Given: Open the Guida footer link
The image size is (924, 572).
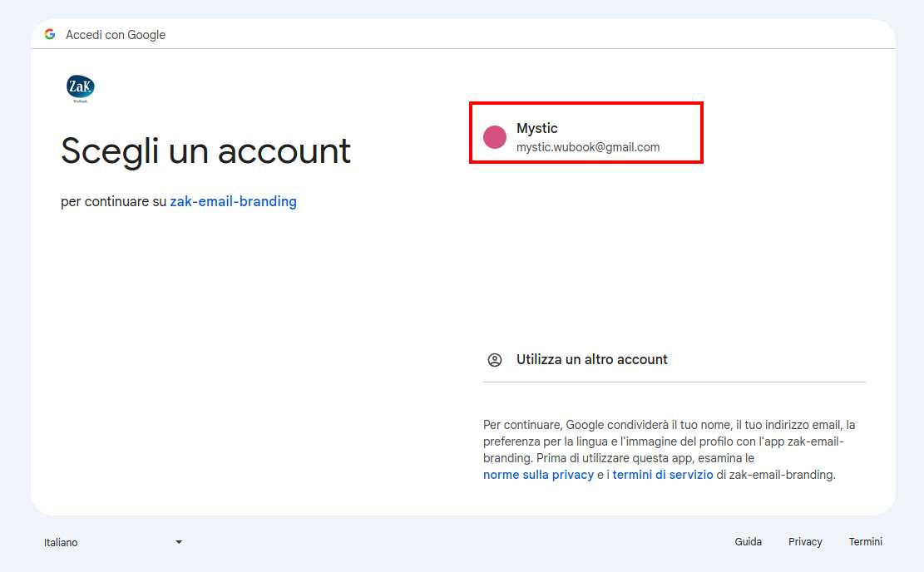Looking at the screenshot, I should [x=748, y=542].
